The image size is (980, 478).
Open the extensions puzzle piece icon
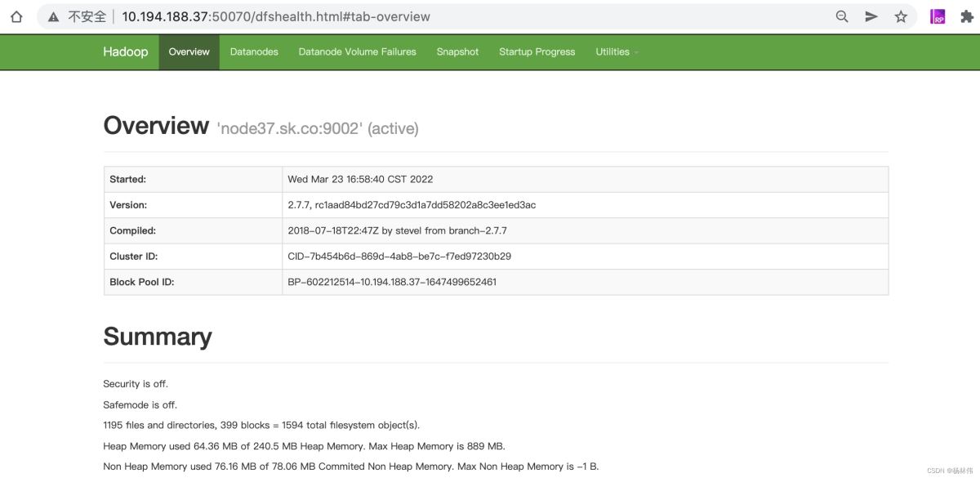967,16
